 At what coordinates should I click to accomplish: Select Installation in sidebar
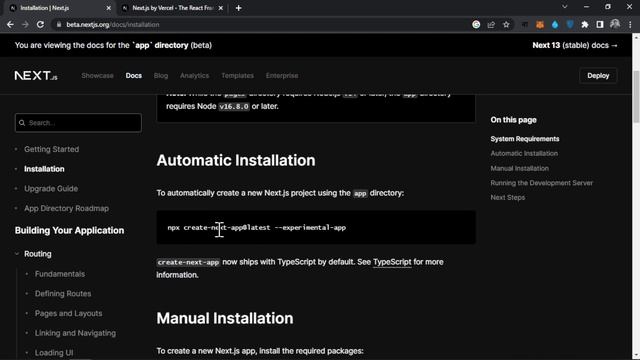44,169
